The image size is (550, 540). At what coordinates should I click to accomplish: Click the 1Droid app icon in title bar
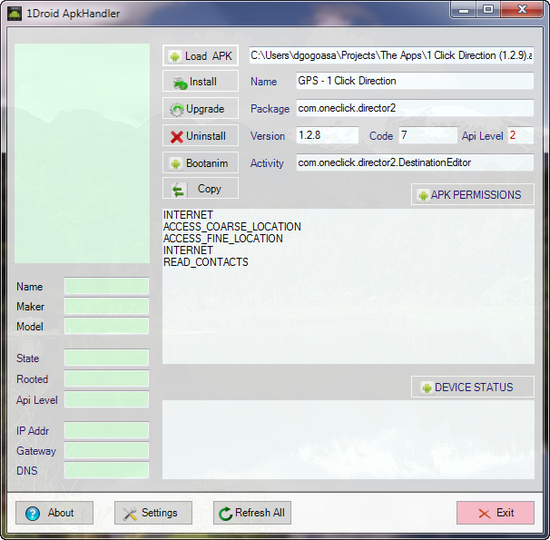(15, 14)
